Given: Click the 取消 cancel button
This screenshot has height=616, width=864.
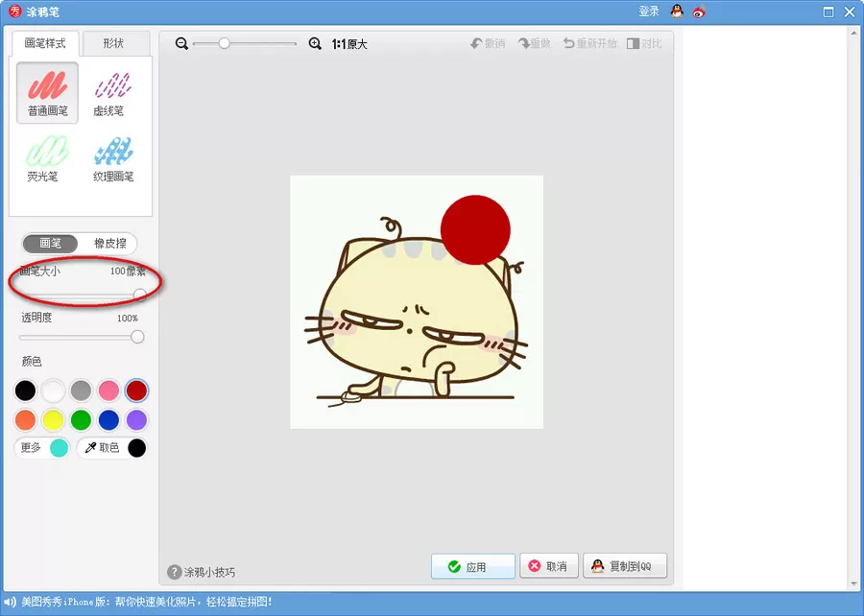Looking at the screenshot, I should coord(548,566).
